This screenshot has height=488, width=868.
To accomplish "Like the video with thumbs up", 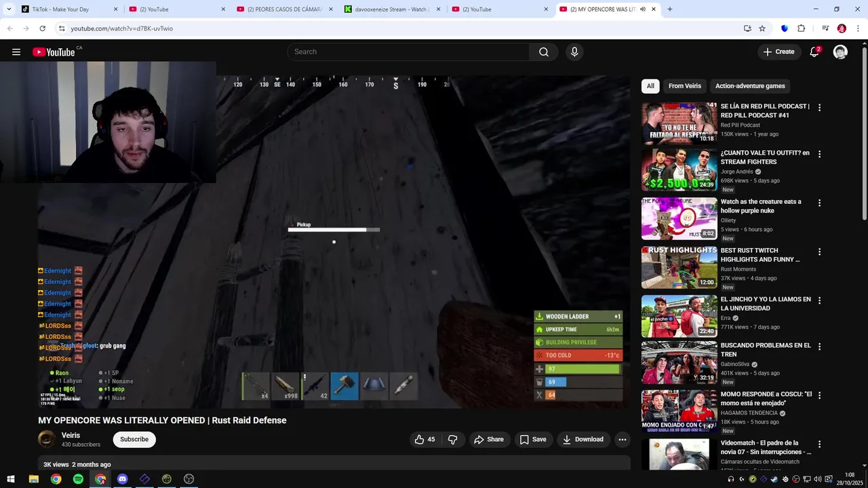I will [x=425, y=439].
